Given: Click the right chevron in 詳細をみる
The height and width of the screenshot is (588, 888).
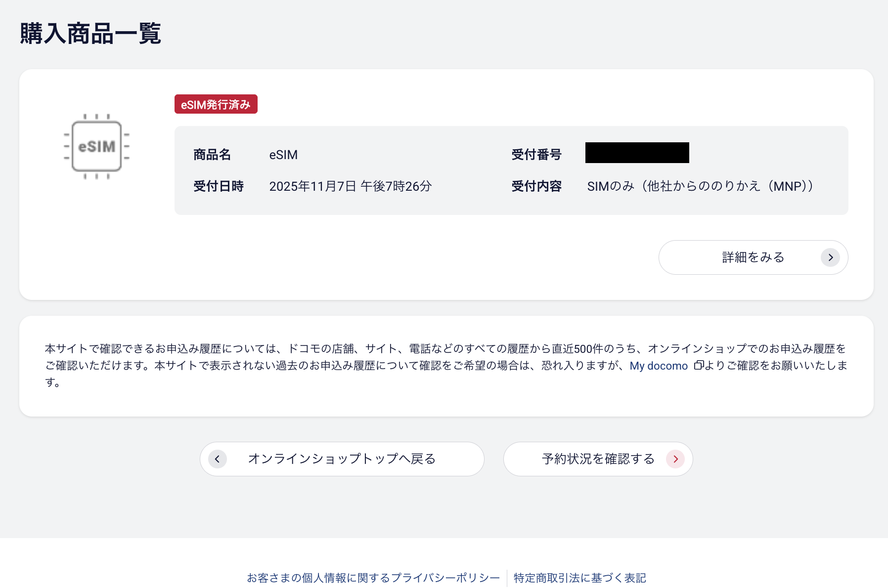Looking at the screenshot, I should click(830, 257).
